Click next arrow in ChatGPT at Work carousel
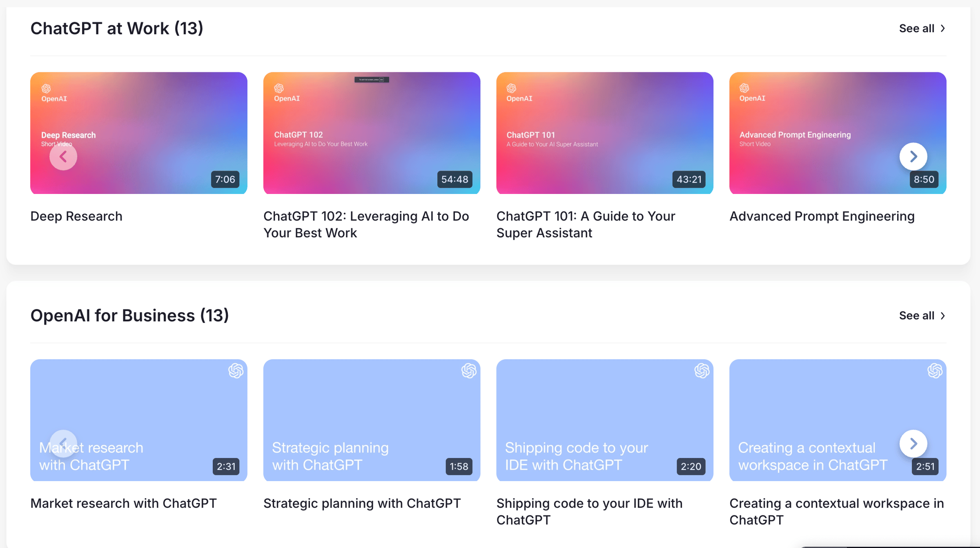 coord(913,156)
